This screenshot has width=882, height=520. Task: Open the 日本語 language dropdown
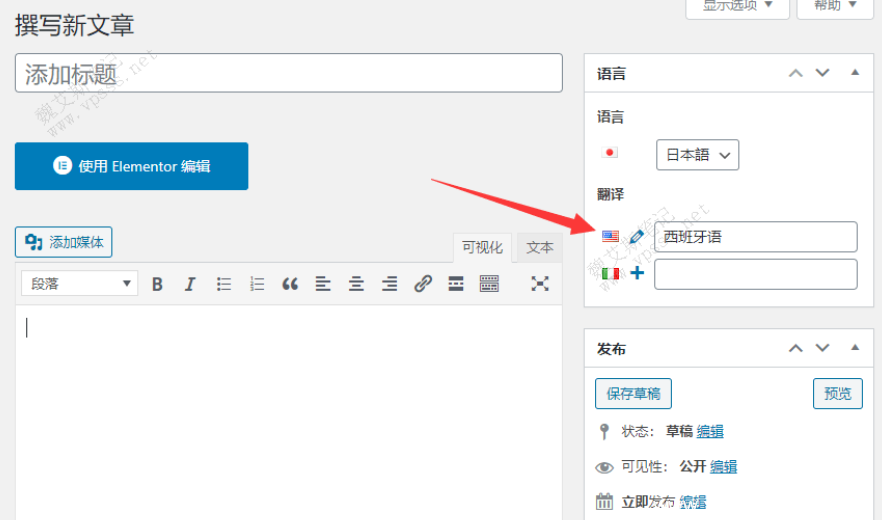(x=697, y=155)
